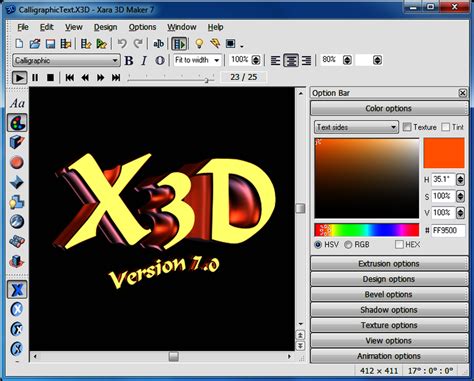The image size is (474, 381).
Task: Select the HSV radio button
Action: [318, 245]
